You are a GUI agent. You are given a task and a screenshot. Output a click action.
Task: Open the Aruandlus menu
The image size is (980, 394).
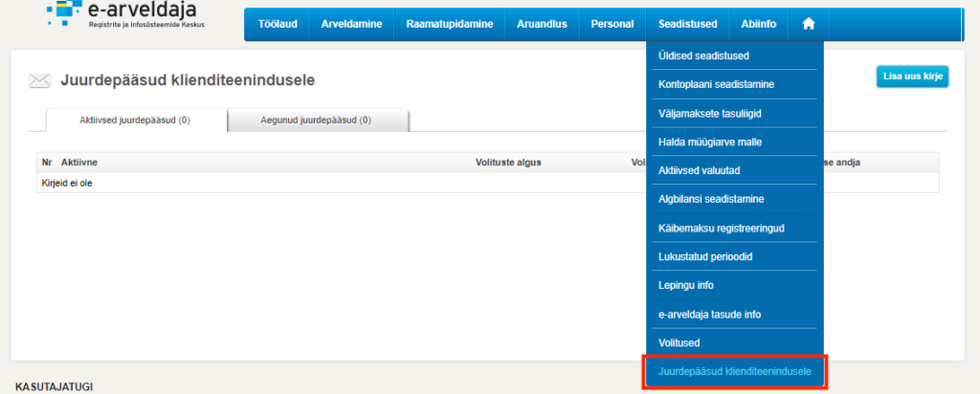[x=542, y=24]
